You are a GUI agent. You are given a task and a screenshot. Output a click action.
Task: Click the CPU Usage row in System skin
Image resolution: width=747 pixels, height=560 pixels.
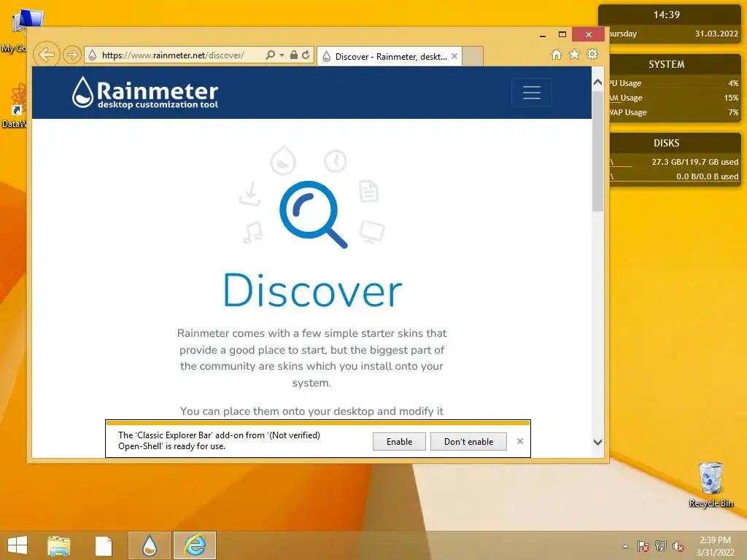[x=673, y=83]
